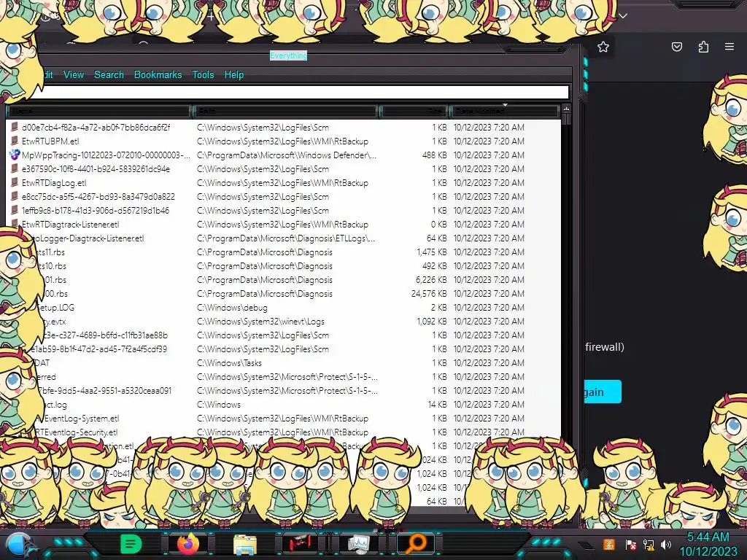Switch to Firefox on the taskbar
Screen dimensions: 747x560
(x=187, y=544)
